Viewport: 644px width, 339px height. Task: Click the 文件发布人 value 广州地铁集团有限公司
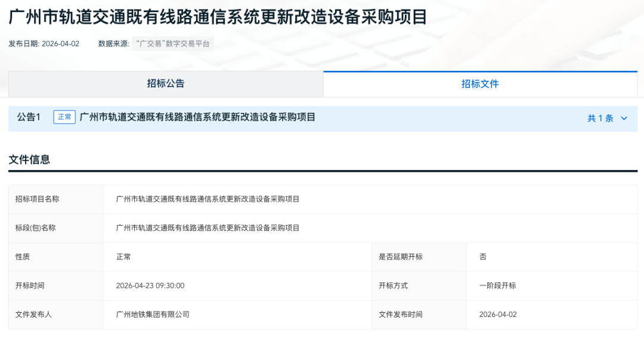tap(153, 314)
